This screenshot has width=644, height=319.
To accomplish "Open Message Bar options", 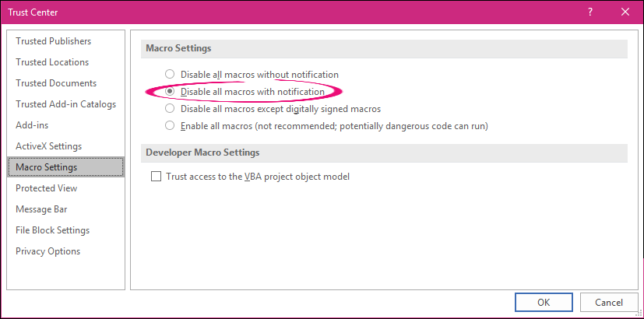I will tap(42, 209).
